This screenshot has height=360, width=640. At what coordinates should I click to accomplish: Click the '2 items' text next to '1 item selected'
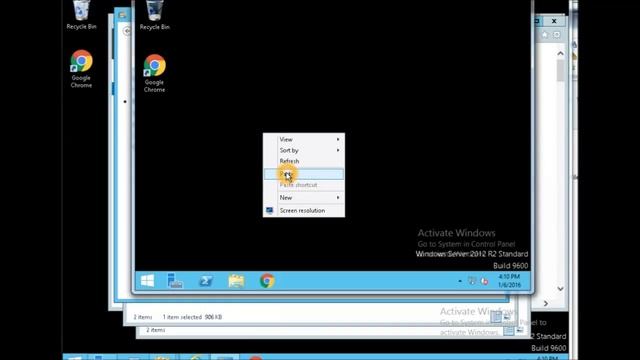pyautogui.click(x=143, y=317)
